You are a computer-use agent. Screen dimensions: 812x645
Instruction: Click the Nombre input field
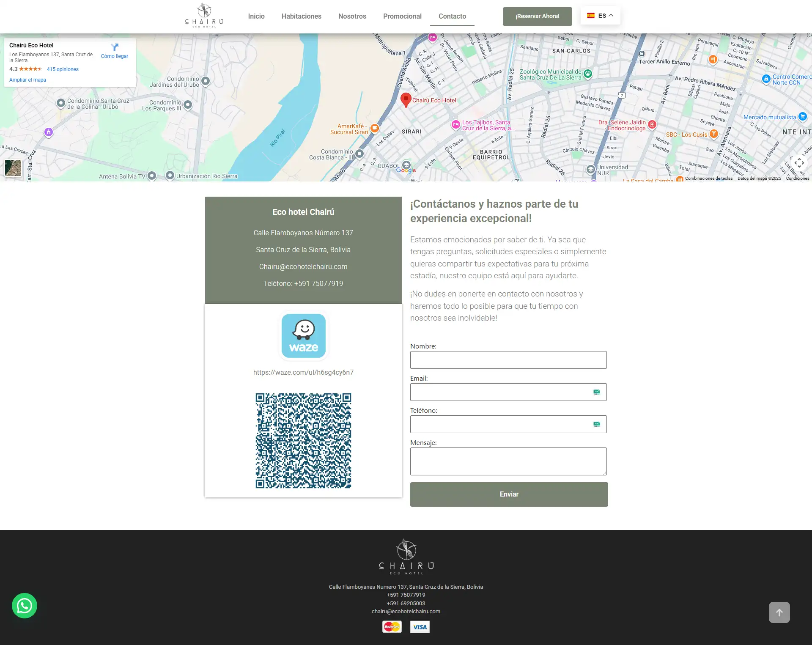click(x=508, y=360)
